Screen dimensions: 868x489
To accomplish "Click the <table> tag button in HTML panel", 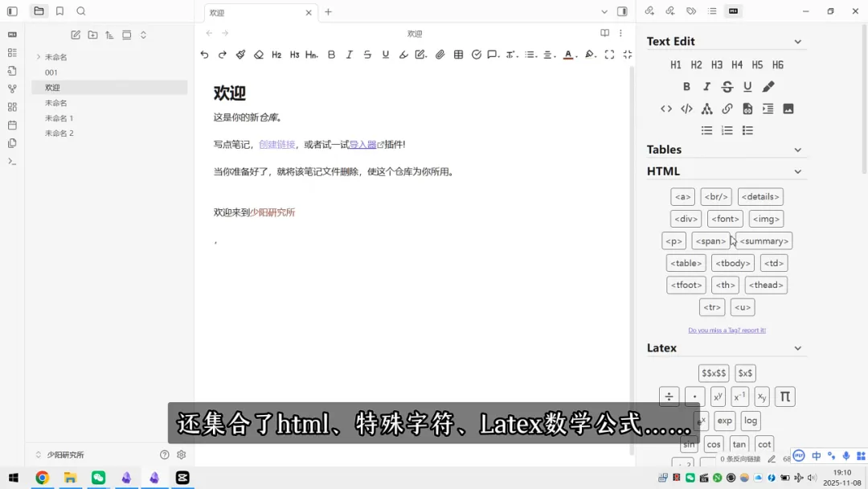I will [x=685, y=262].
